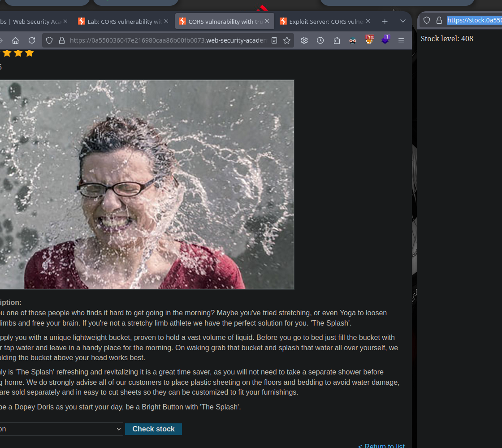Close the active CORS vulnerability tab
Image resolution: width=502 pixels, height=448 pixels.
pyautogui.click(x=267, y=21)
